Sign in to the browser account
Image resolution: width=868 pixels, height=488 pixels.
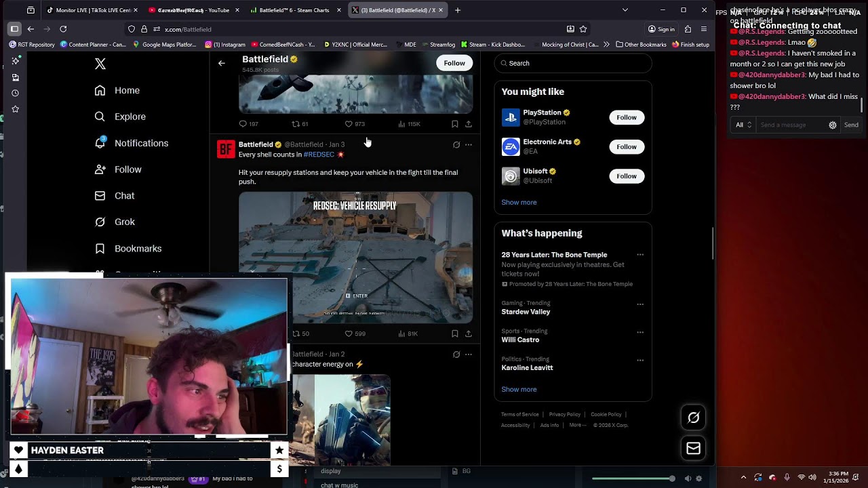[661, 29]
